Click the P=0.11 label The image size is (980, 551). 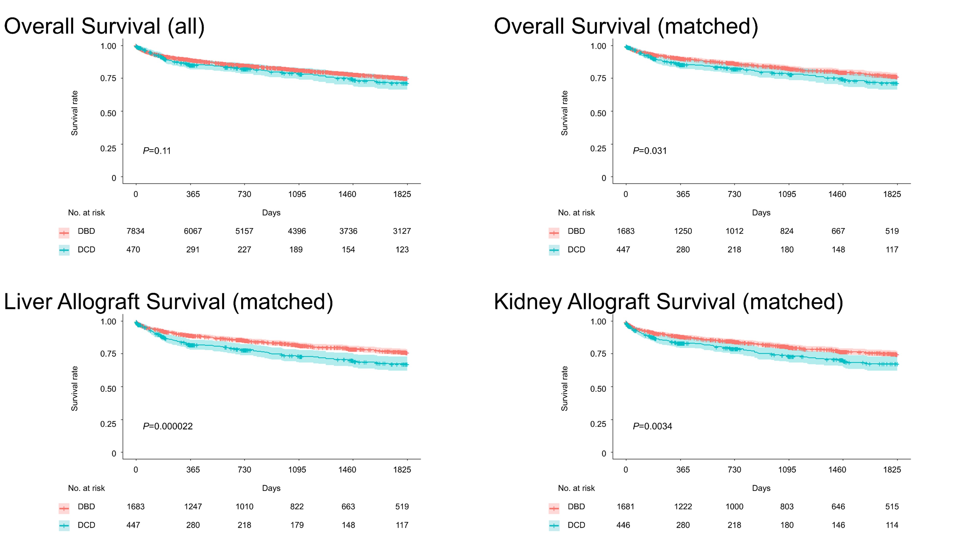point(157,151)
